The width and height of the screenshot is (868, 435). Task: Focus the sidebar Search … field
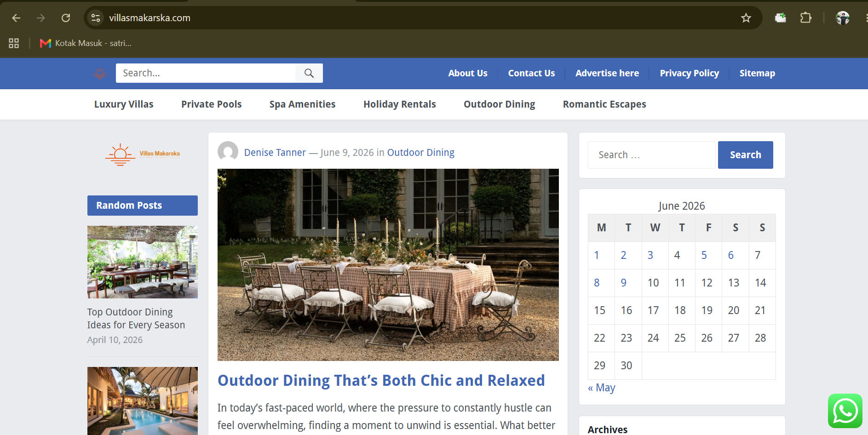coord(652,155)
